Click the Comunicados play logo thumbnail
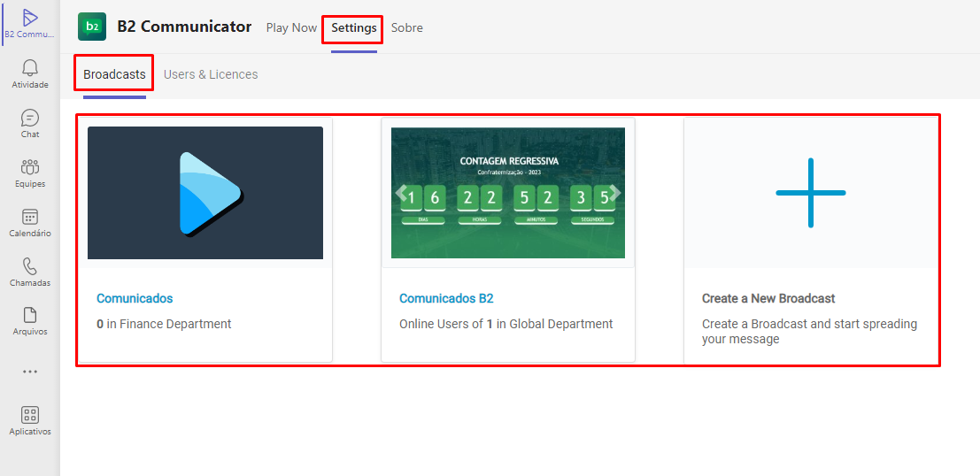 205,192
